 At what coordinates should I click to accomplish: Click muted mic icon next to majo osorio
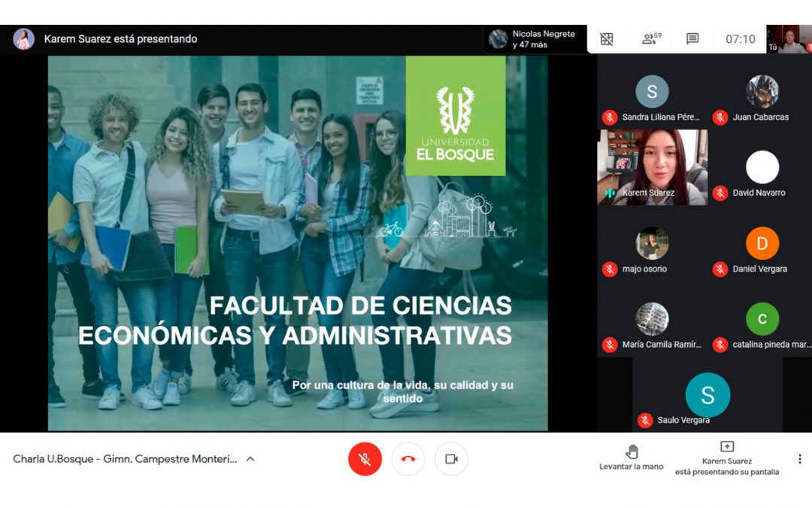[x=610, y=269]
